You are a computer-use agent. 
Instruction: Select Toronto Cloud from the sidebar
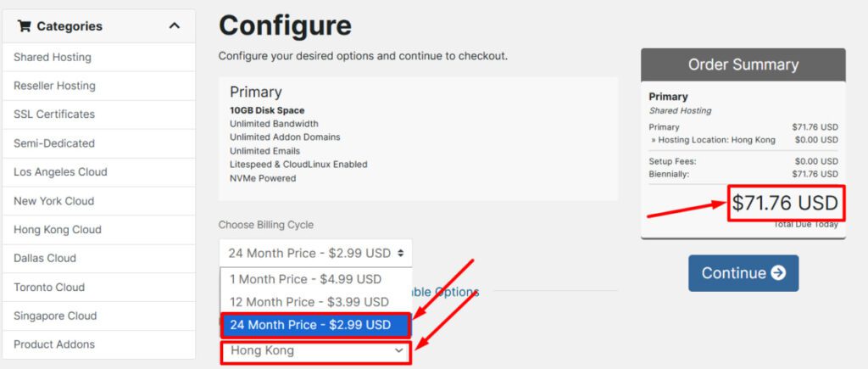[x=49, y=288]
